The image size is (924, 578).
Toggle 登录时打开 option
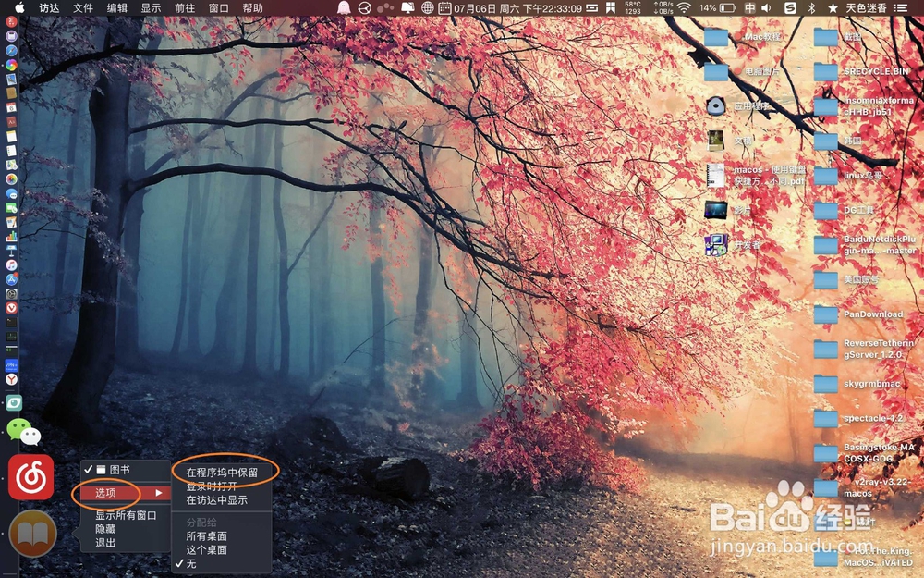click(212, 486)
